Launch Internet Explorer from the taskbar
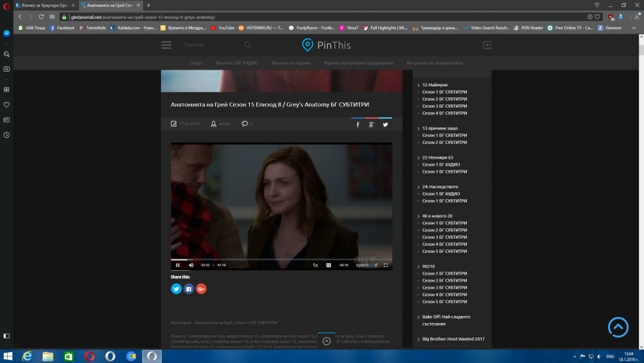Viewport: 644px width, 363px height. point(27,356)
